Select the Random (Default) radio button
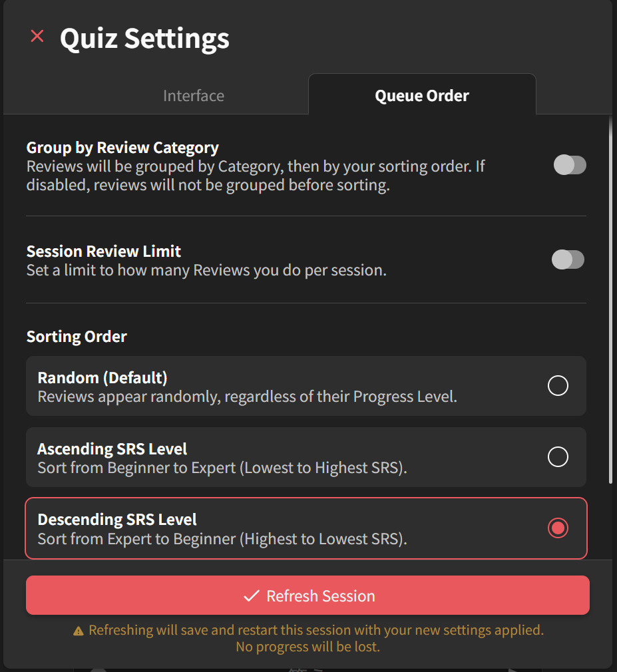 [x=558, y=386]
